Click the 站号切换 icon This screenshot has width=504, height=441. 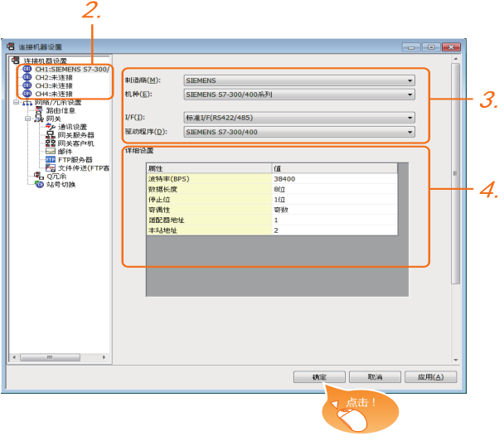point(39,185)
